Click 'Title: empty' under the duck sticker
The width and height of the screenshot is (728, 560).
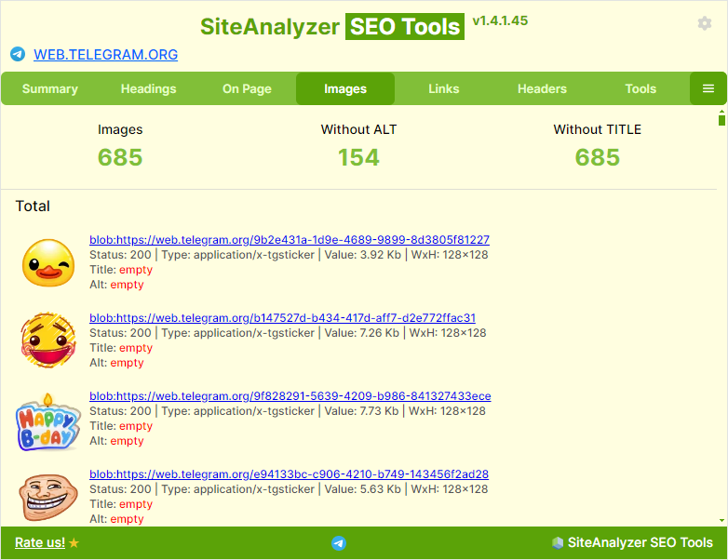(x=121, y=270)
